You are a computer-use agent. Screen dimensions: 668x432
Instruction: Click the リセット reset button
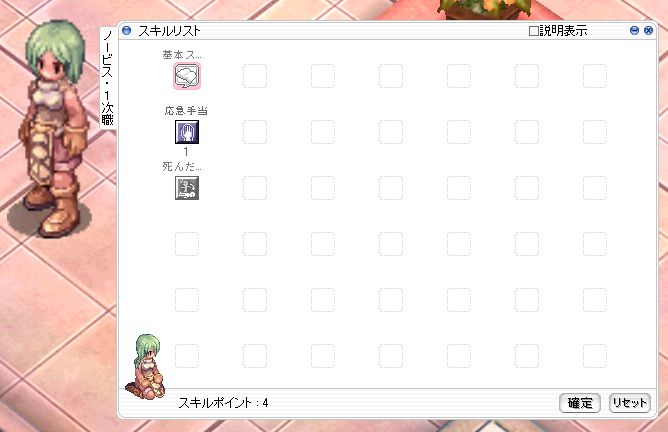[x=630, y=403]
